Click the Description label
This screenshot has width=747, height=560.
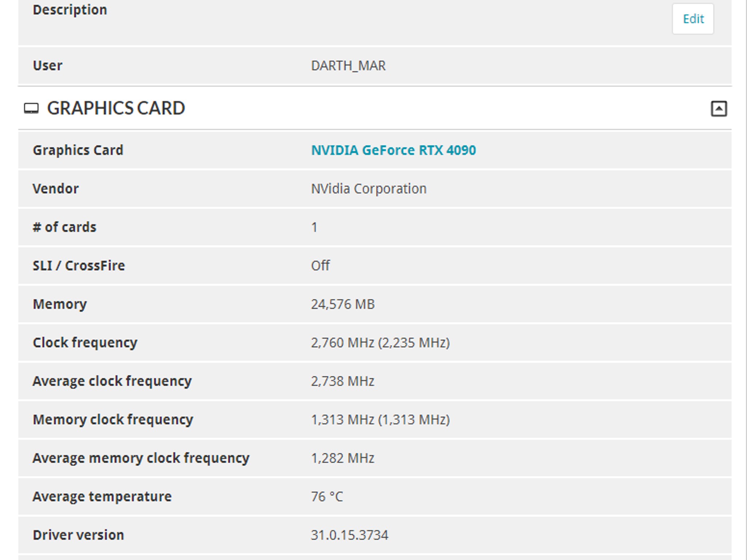point(70,10)
